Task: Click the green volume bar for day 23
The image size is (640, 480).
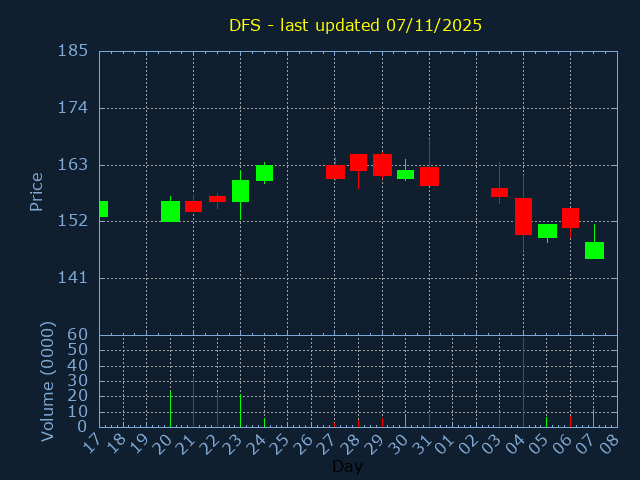Action: pyautogui.click(x=240, y=410)
